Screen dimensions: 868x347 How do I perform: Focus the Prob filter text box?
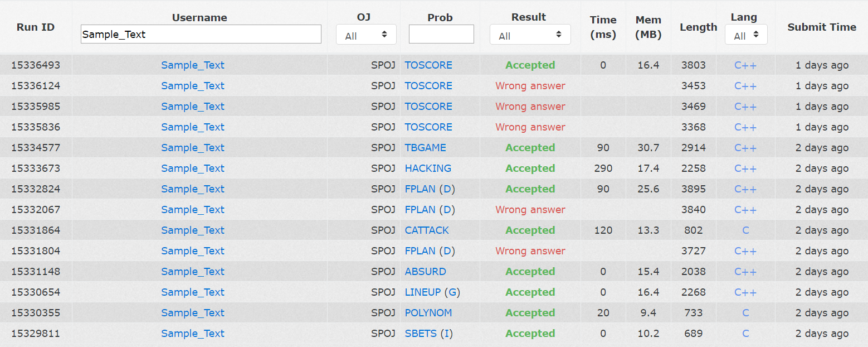pyautogui.click(x=441, y=34)
